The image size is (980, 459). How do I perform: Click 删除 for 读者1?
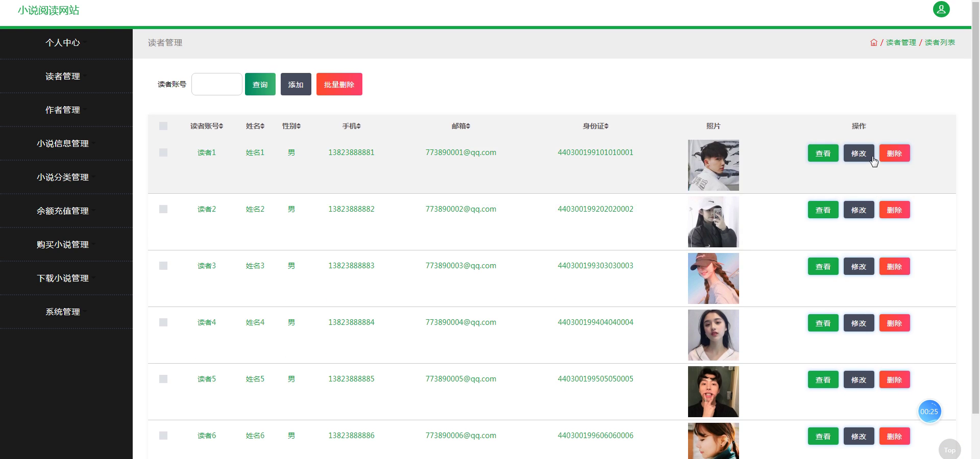tap(895, 153)
